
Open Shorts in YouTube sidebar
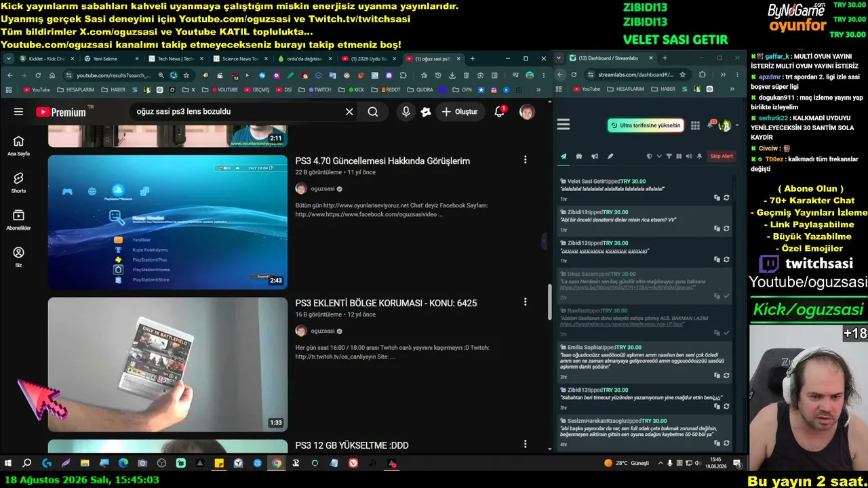tap(18, 183)
